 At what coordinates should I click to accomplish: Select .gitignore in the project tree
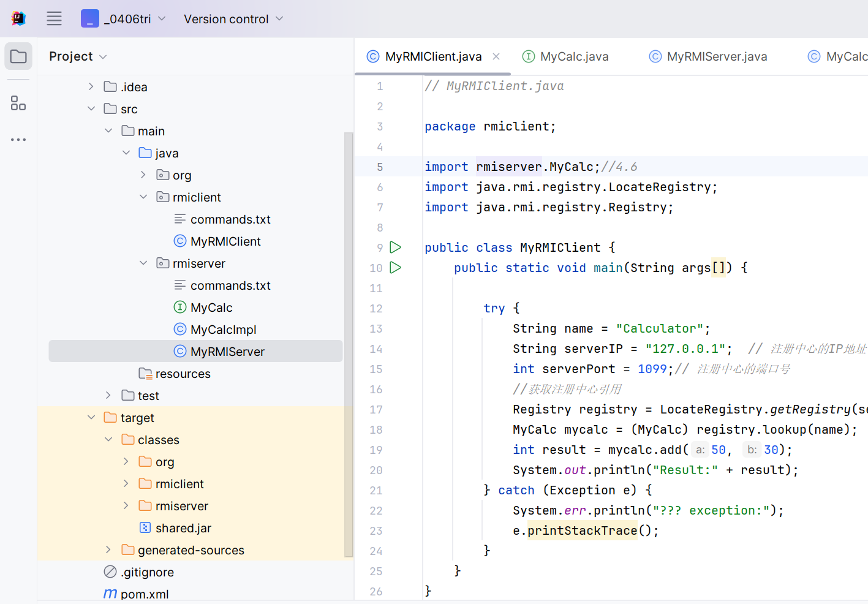[x=147, y=572]
